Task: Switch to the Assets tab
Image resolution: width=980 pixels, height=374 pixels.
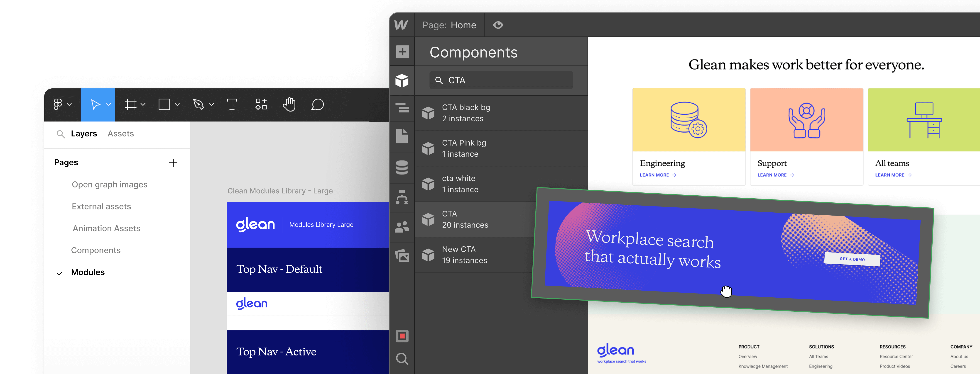Action: coord(121,134)
